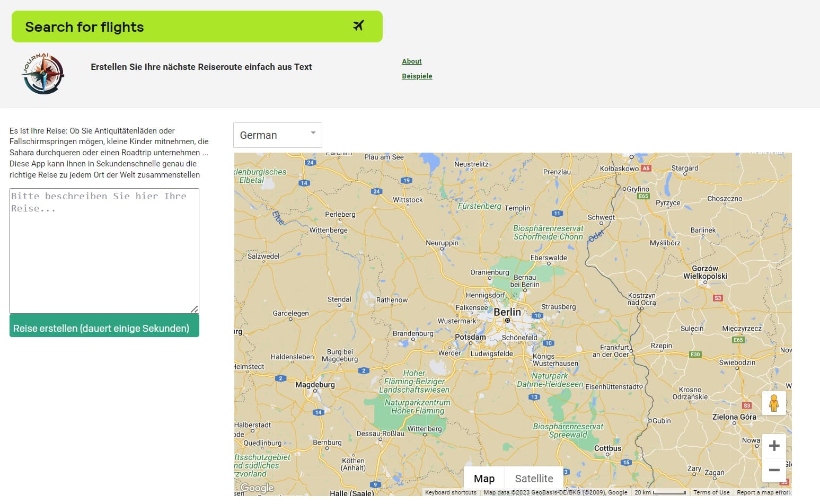Image resolution: width=820 pixels, height=504 pixels.
Task: Select the Berlin city marker
Action: click(x=507, y=320)
